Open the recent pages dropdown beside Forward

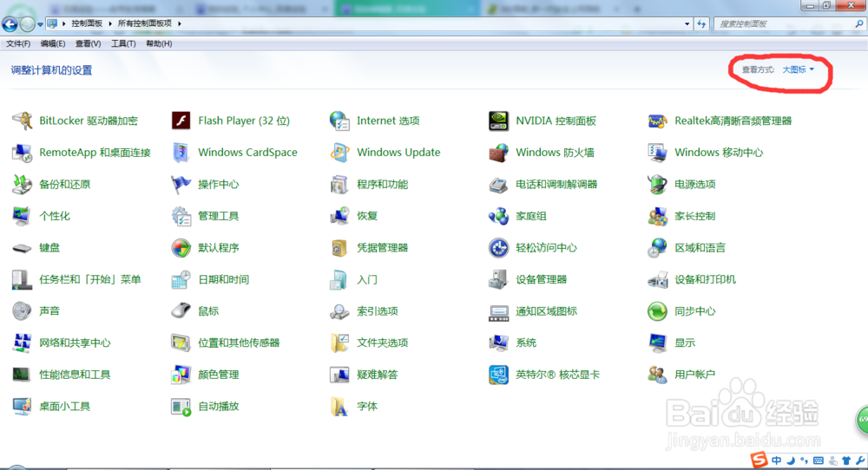coord(40,24)
